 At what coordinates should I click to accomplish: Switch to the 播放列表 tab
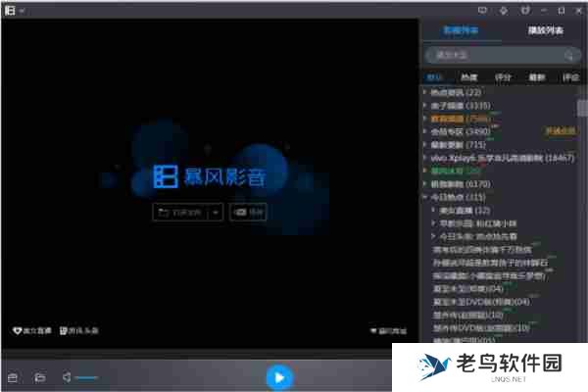point(546,30)
